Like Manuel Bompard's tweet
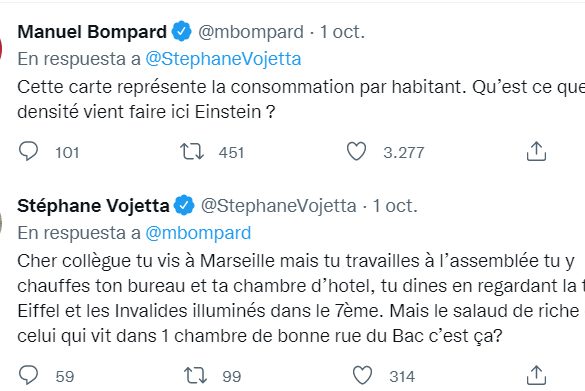 (x=356, y=151)
